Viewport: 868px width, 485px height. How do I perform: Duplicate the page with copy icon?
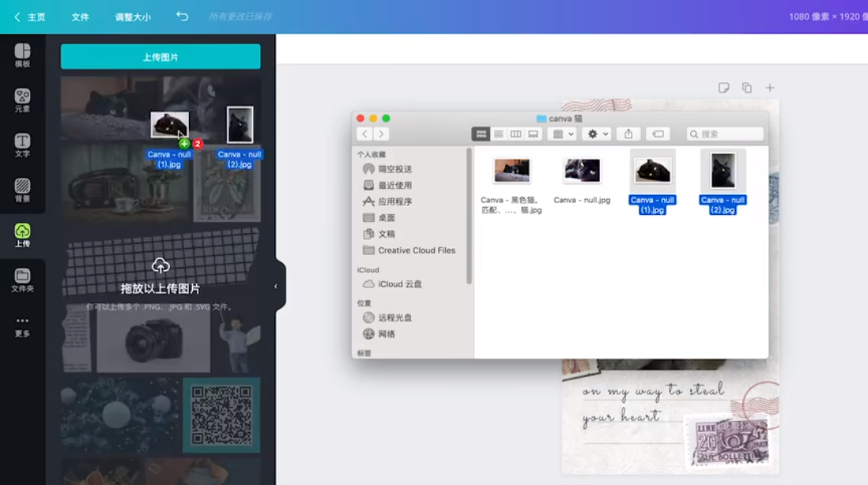(747, 88)
